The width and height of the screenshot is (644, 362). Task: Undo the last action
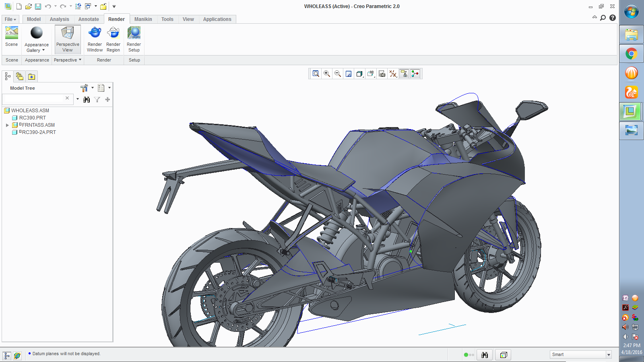[48, 6]
